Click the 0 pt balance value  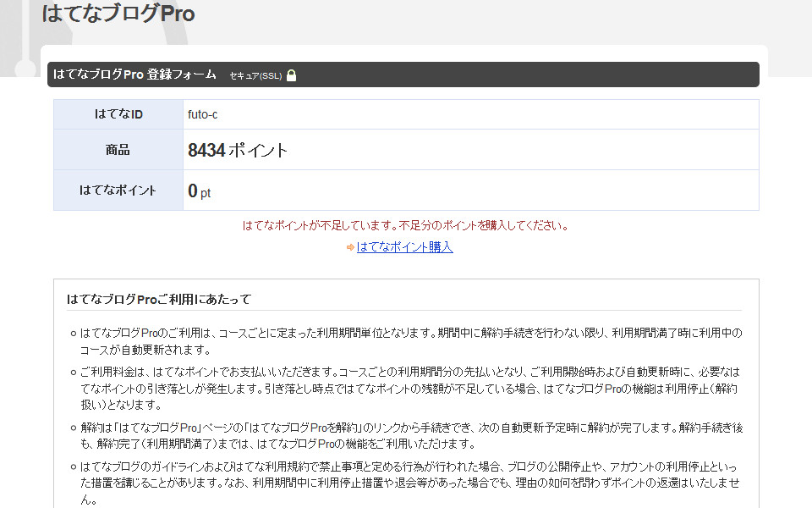(x=199, y=190)
